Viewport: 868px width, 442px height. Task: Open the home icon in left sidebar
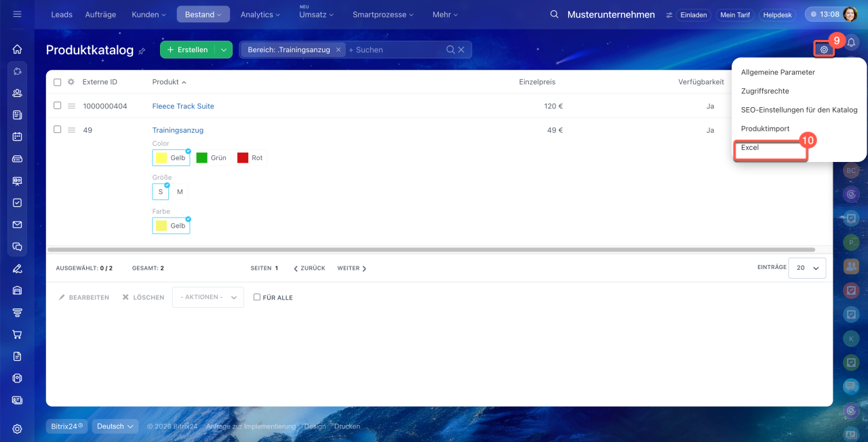[18, 49]
